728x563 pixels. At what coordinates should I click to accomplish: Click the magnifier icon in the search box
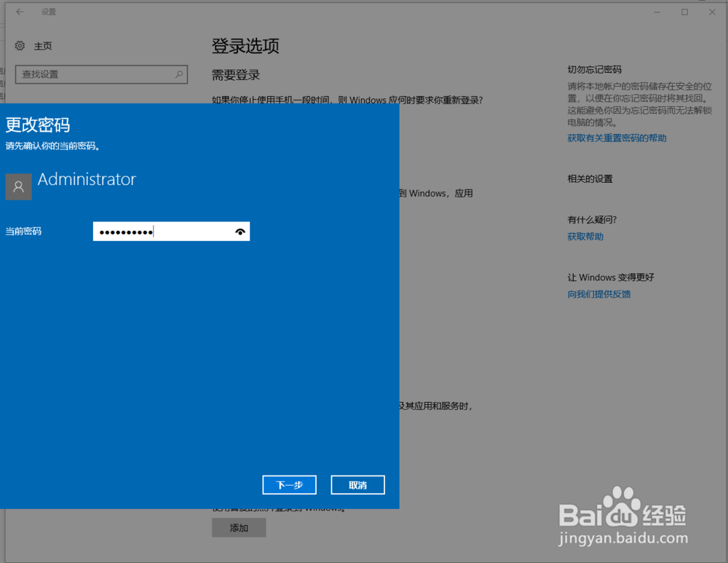(x=178, y=74)
